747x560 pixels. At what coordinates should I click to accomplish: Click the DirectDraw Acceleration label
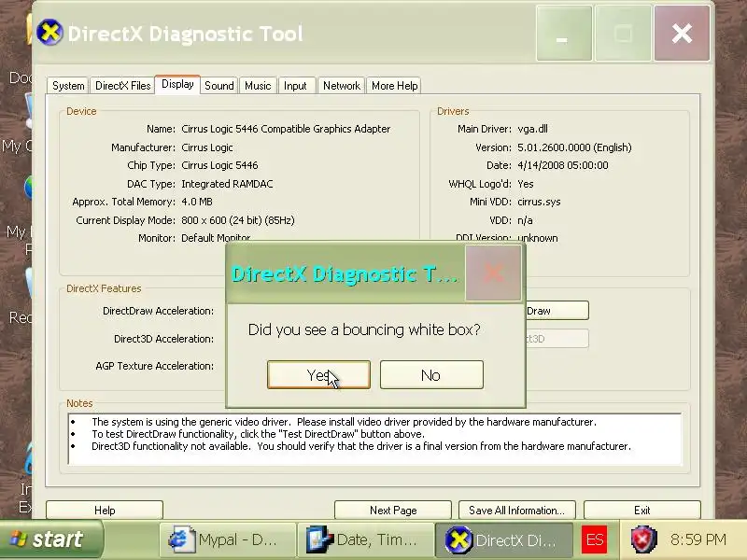[158, 311]
